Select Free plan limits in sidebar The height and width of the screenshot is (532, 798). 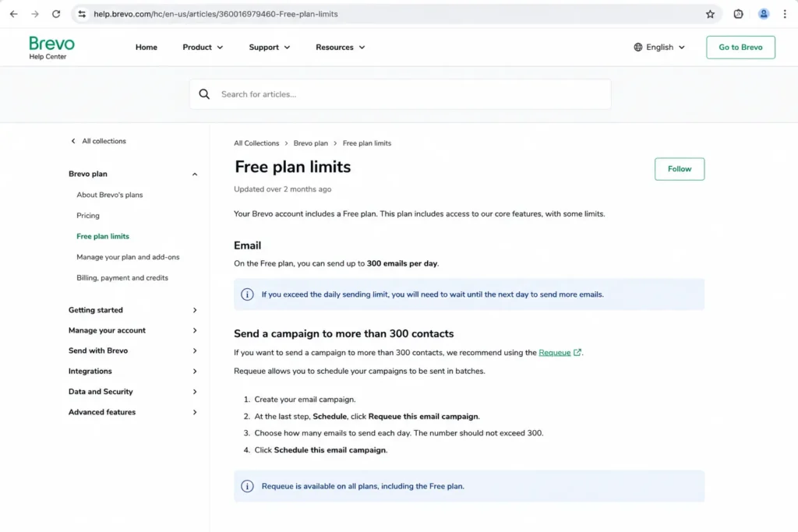[x=103, y=237]
